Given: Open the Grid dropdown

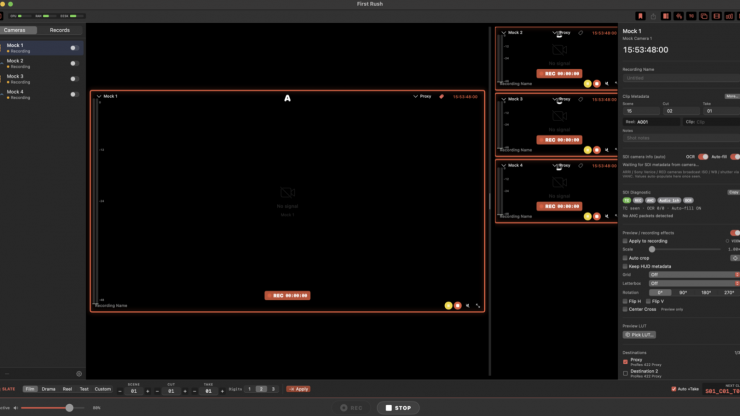Looking at the screenshot, I should pyautogui.click(x=694, y=275).
